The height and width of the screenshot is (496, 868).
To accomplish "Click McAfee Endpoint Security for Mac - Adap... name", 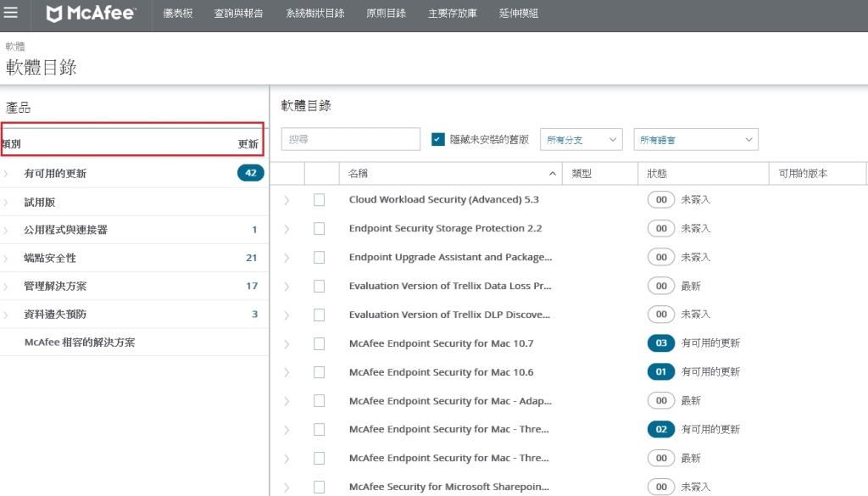I will tap(450, 401).
